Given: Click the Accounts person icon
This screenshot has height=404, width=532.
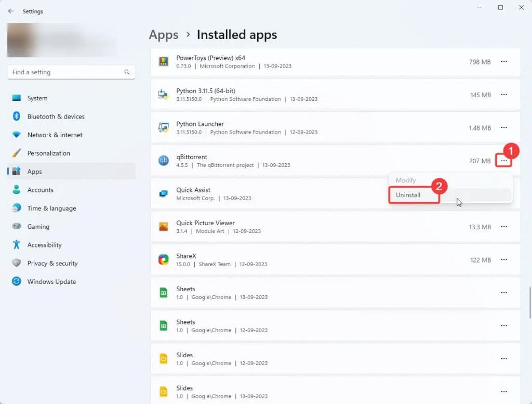Looking at the screenshot, I should 16,189.
